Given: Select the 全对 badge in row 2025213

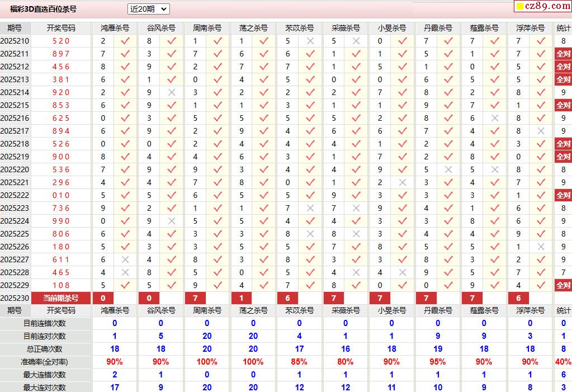Looking at the screenshot, I should (563, 79).
